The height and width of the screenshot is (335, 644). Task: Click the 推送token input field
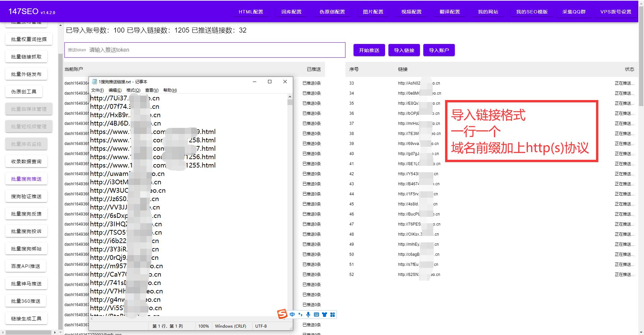pyautogui.click(x=205, y=50)
